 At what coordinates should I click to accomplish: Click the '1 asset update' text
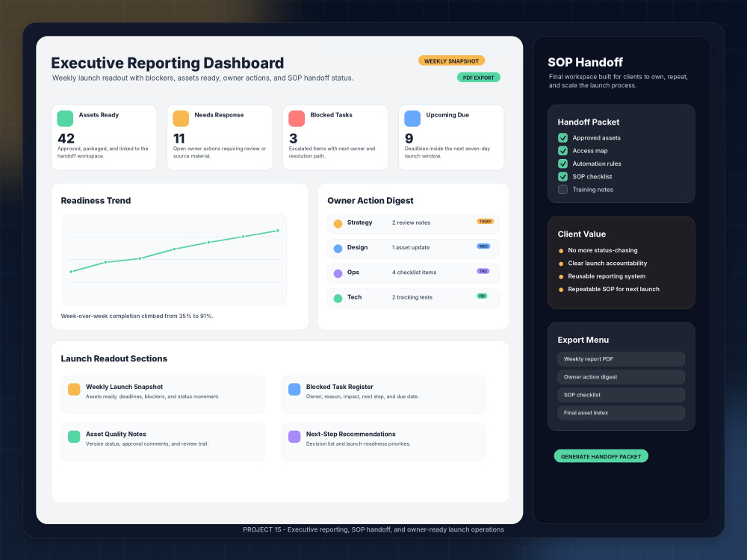point(411,248)
